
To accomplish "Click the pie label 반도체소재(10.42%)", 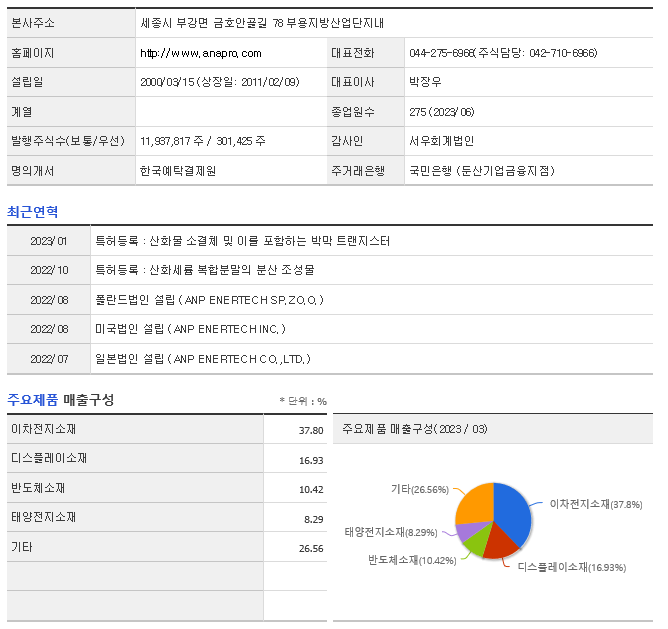I will pyautogui.click(x=412, y=560).
